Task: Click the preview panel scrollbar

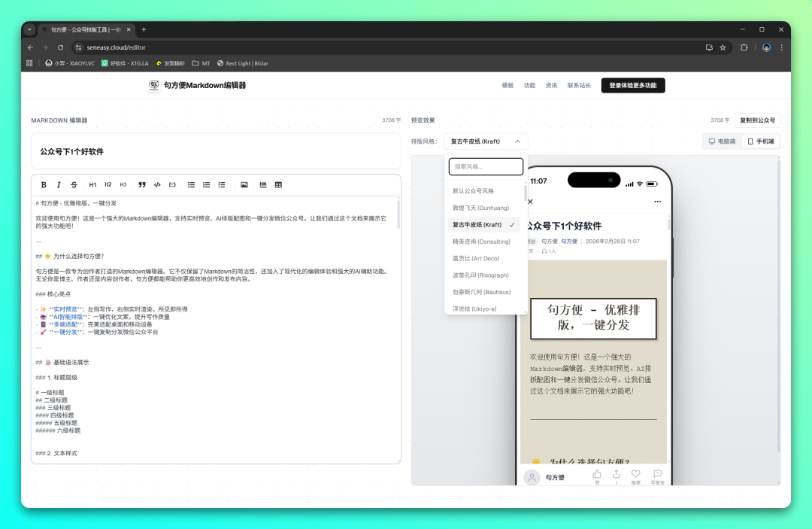Action: [778, 306]
